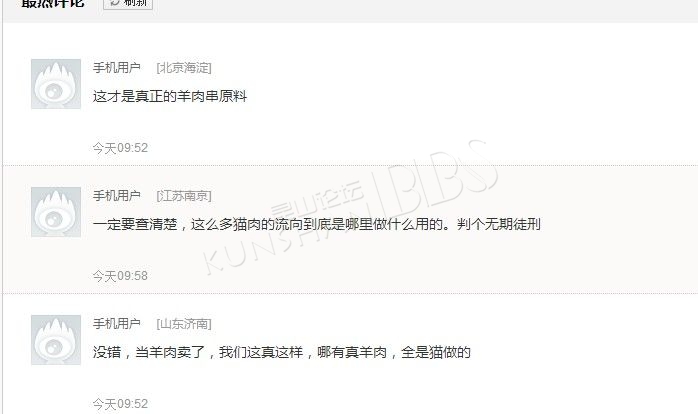Click the comment starting with 没错，当羊肉卖了
The width and height of the screenshot is (698, 414).
pos(281,352)
